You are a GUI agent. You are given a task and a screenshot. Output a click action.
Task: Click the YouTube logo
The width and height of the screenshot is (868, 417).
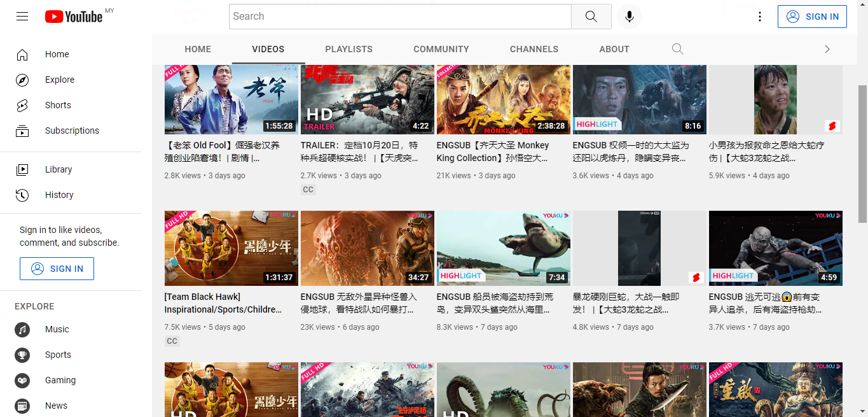[x=74, y=17]
